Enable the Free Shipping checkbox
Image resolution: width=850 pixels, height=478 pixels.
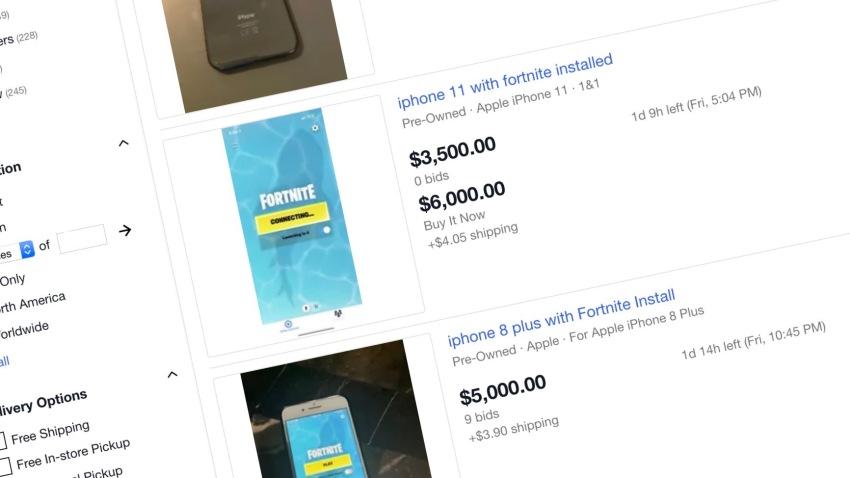pyautogui.click(x=2, y=440)
